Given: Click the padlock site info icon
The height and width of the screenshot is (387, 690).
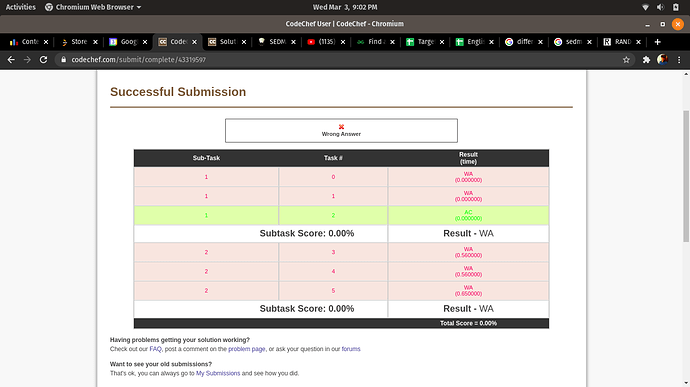Looking at the screenshot, I should [63, 59].
